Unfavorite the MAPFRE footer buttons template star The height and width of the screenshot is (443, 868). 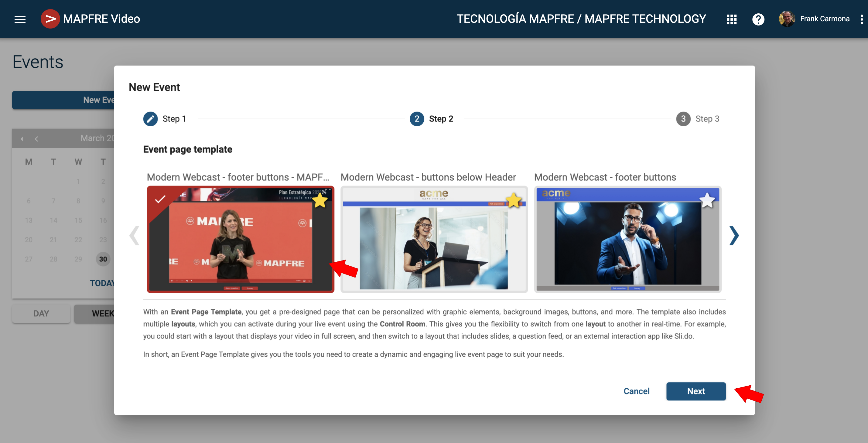click(x=320, y=201)
